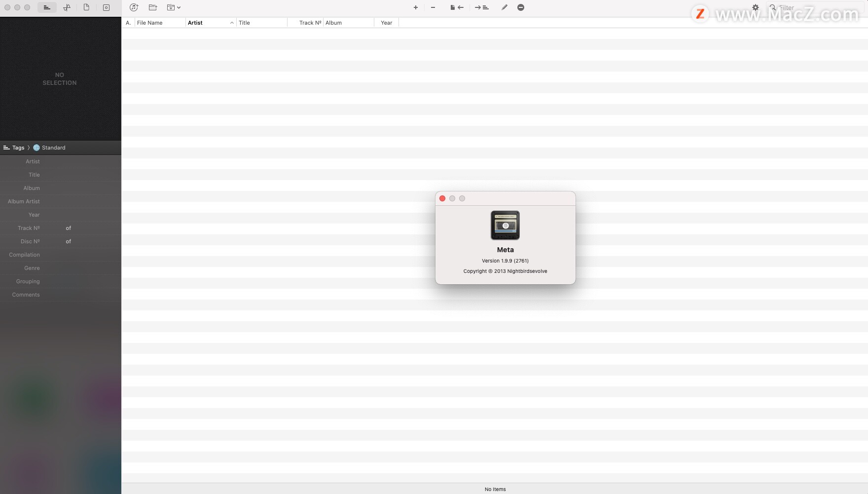Open the Standard tag set selector

49,148
